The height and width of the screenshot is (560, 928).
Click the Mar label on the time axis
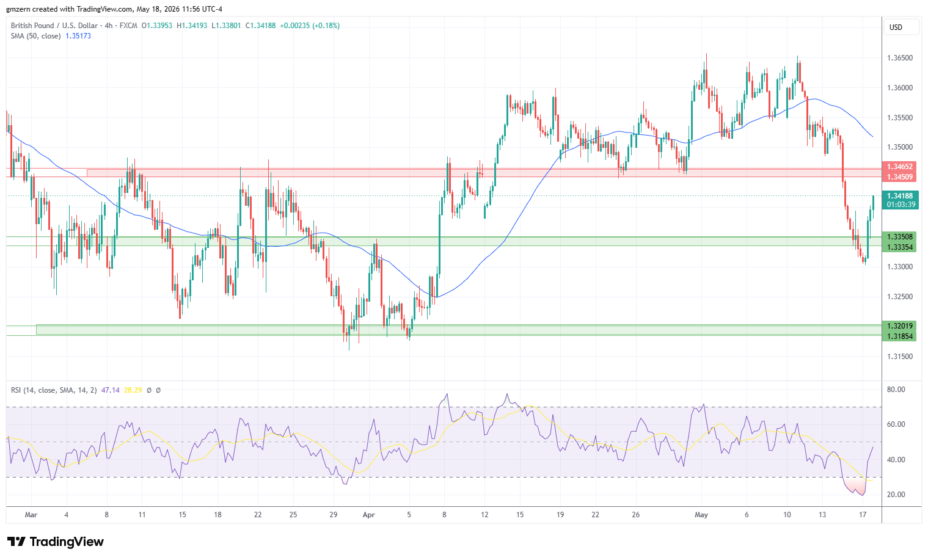(31, 515)
